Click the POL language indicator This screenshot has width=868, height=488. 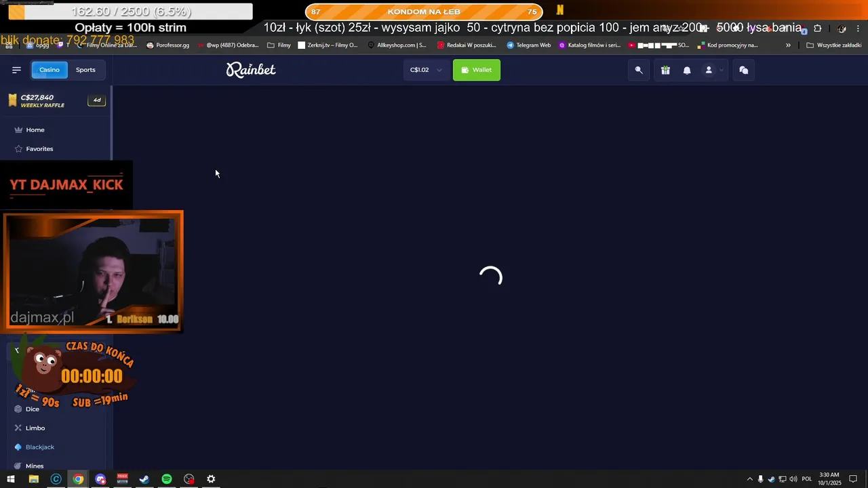(x=807, y=479)
